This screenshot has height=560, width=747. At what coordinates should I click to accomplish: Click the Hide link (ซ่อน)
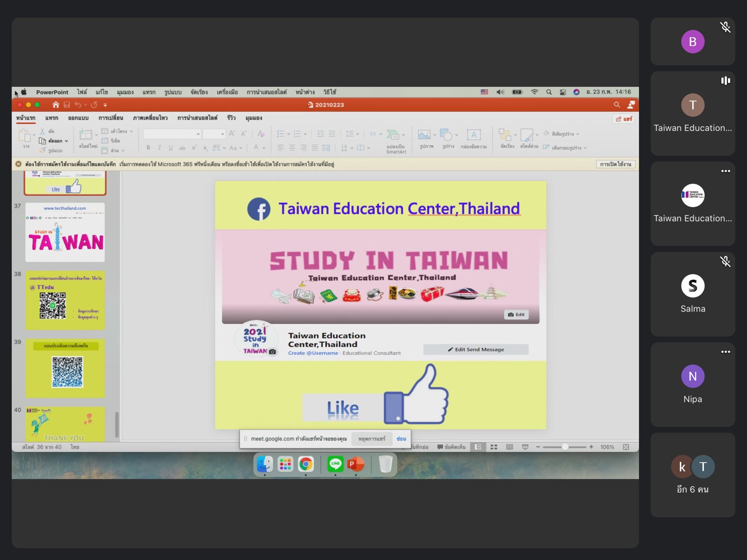[401, 439]
